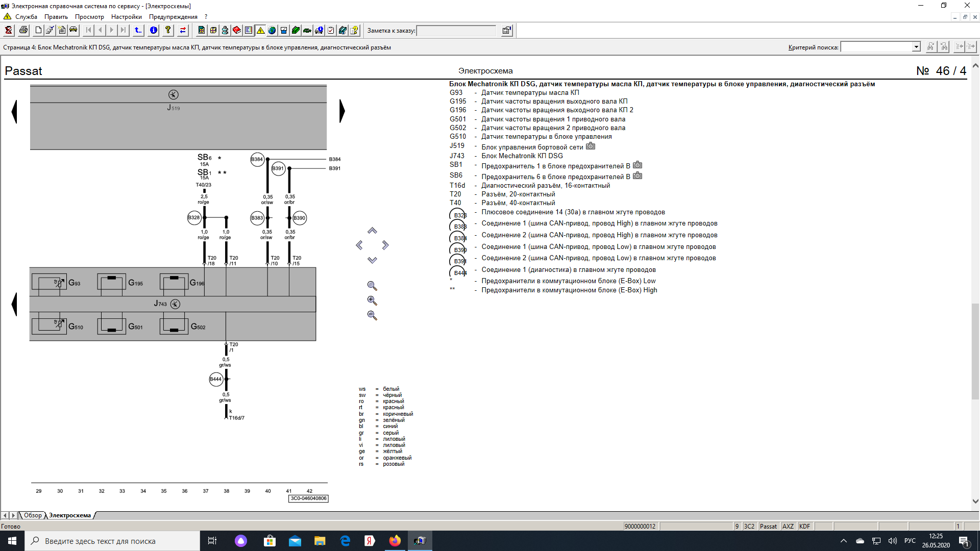Click the Заметка к заказу input field
The height and width of the screenshot is (551, 980).
tap(456, 31)
